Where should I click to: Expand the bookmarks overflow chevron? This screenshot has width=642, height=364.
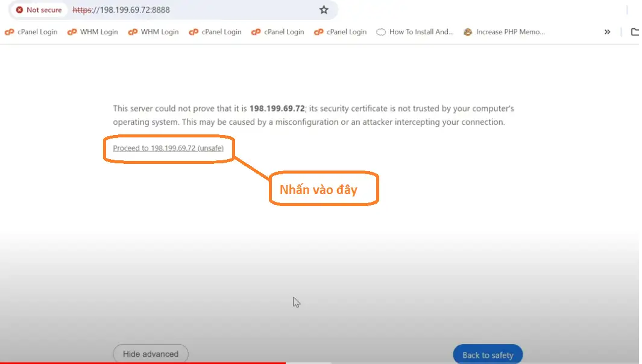tap(607, 32)
